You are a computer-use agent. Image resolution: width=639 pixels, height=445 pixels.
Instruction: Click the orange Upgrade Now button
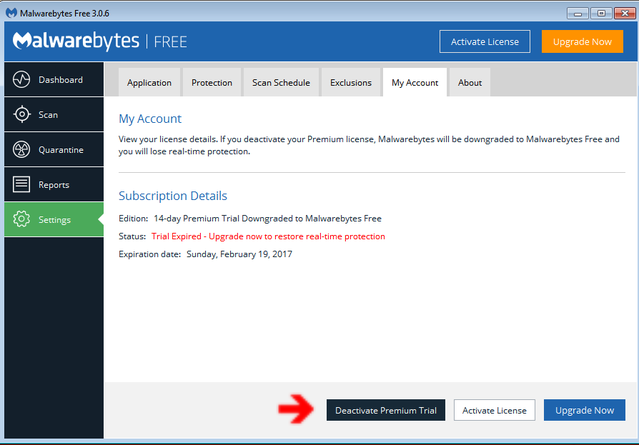582,42
